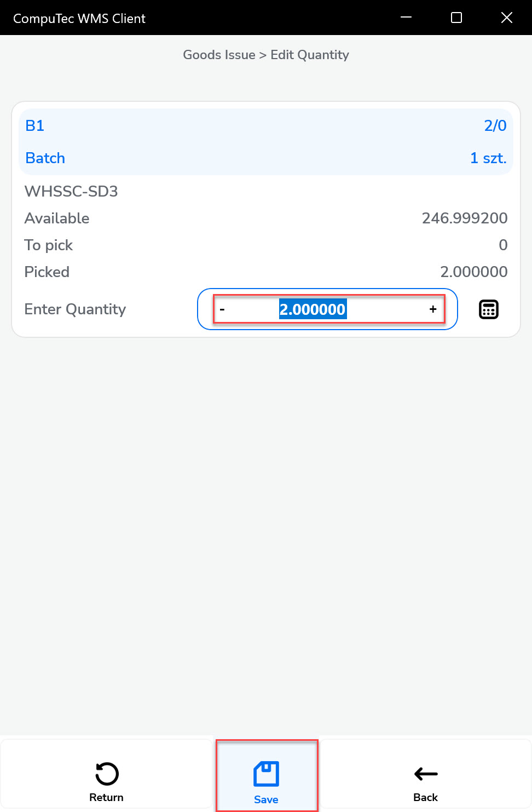Viewport: 532px width, 812px height.
Task: Open the calculator keypad icon
Action: (488, 309)
